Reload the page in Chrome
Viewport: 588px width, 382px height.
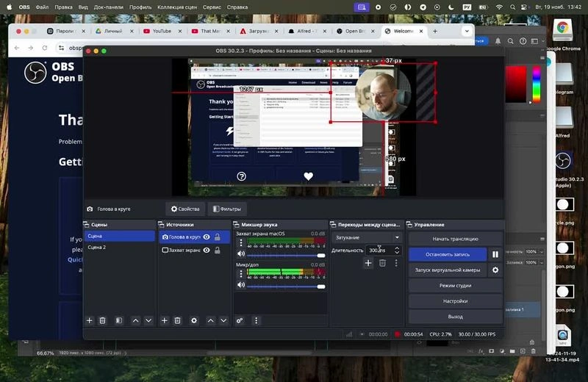point(45,48)
